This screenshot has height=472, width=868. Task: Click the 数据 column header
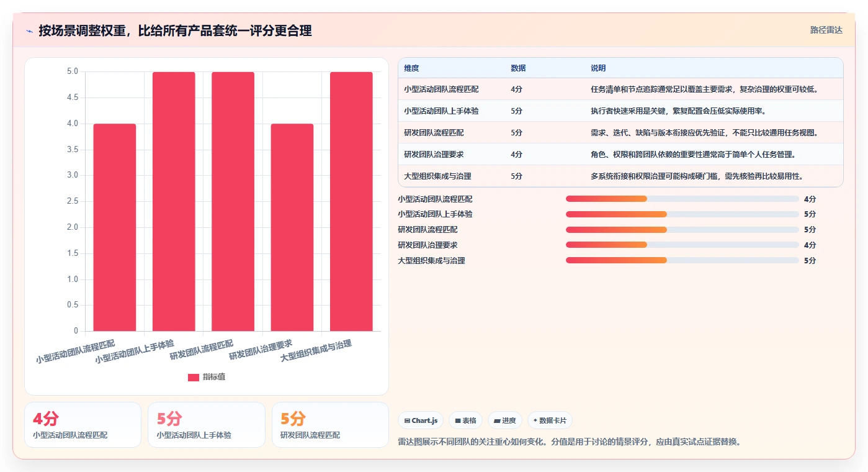[x=518, y=68]
